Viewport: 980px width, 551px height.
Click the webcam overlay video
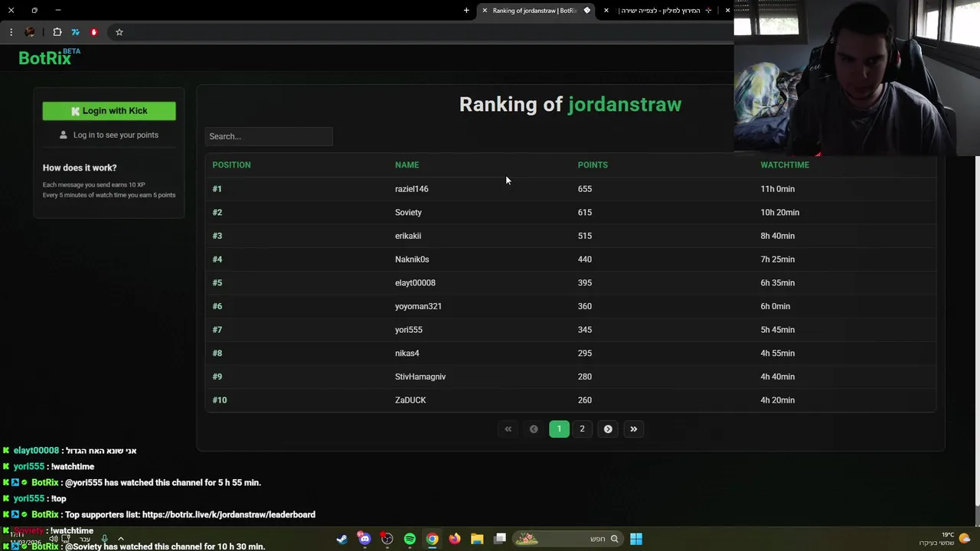pos(857,78)
